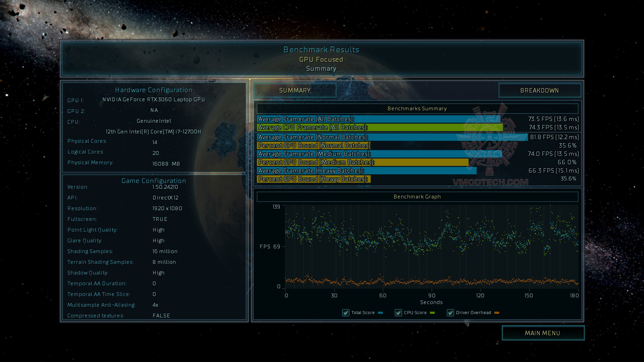This screenshot has width=644, height=362.
Task: Uncheck the Total Score checkbox
Action: [345, 313]
